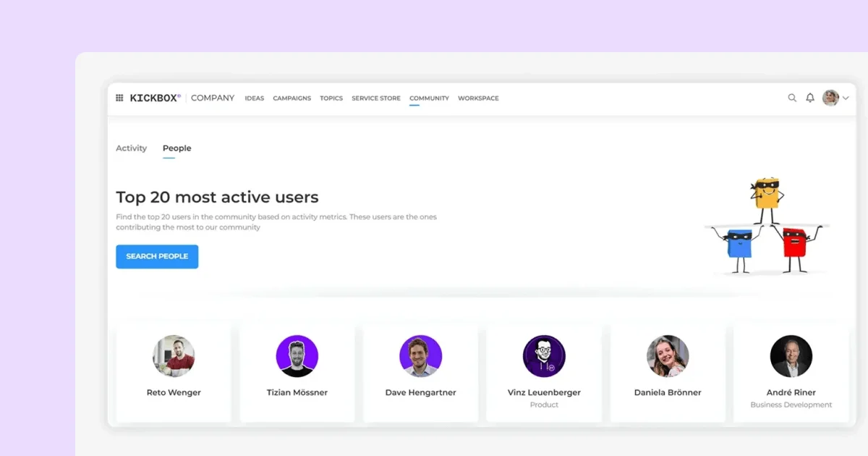This screenshot has width=868, height=456.
Task: Click the SEARCH PEOPLE button
Action: coord(157,256)
